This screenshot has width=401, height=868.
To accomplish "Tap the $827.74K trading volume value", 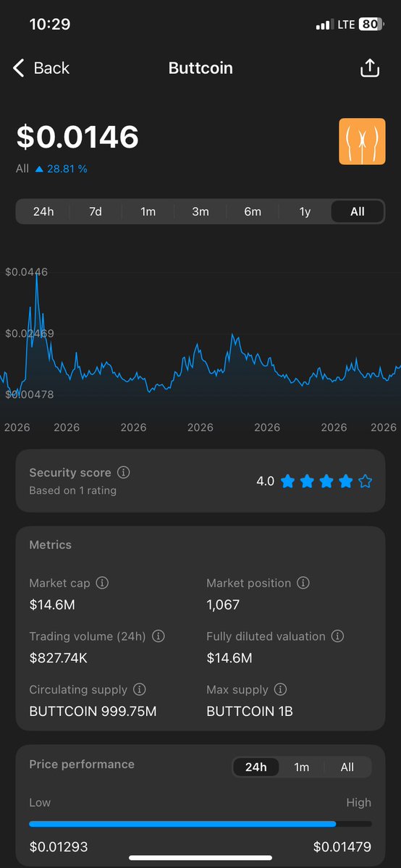I will click(58, 658).
